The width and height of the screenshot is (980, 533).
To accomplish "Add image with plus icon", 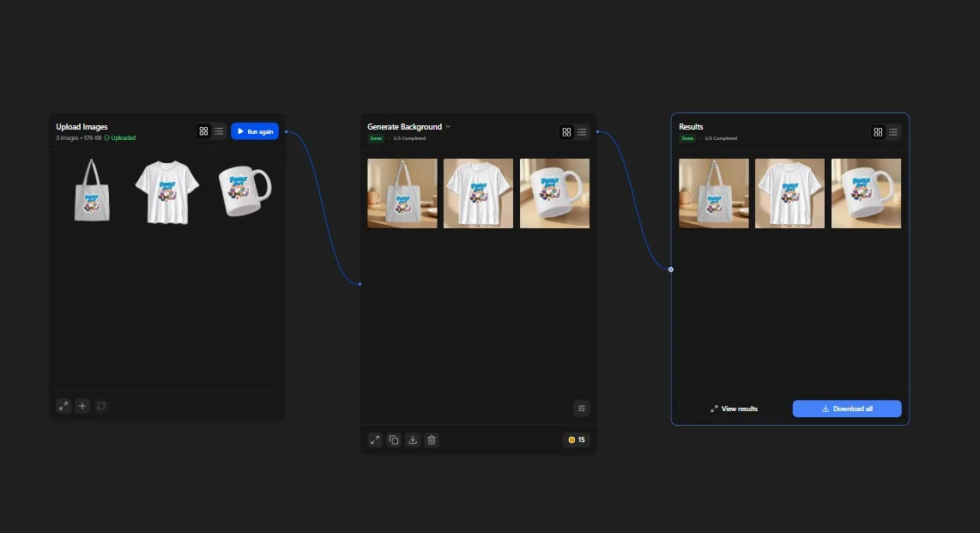I will tap(82, 406).
